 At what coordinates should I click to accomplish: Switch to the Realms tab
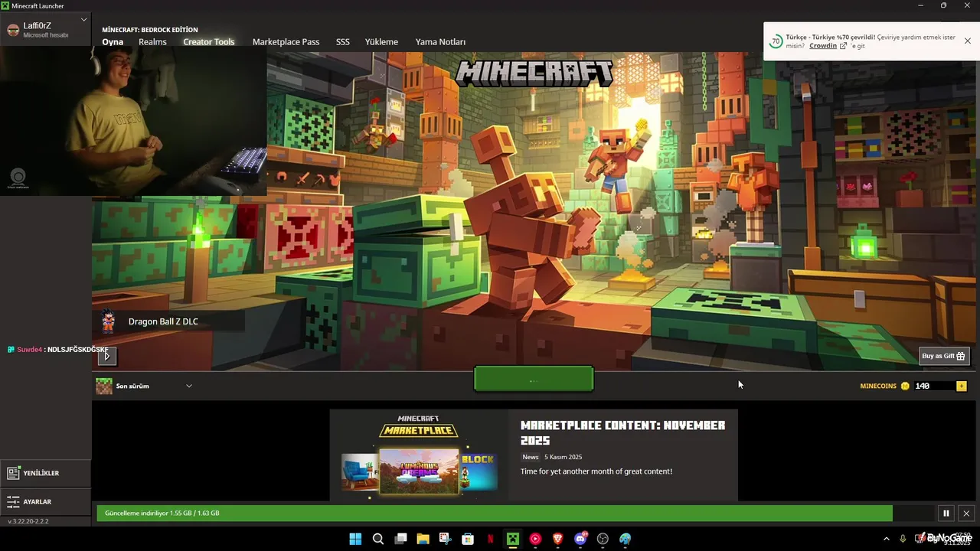pyautogui.click(x=152, y=42)
